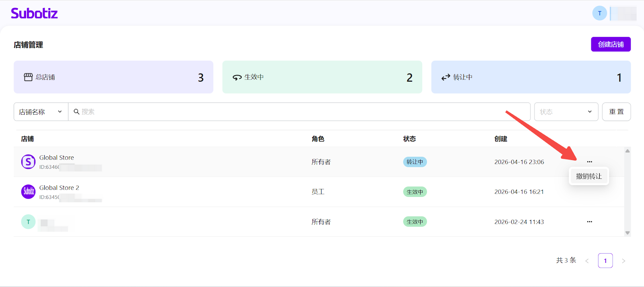The image size is (644, 287).
Task: Open more options for the third store row
Action: pos(589,222)
